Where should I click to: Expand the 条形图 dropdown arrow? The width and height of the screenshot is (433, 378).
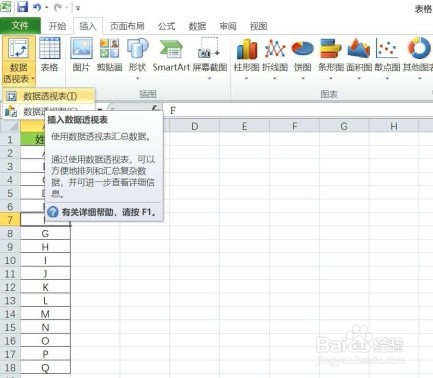331,79
